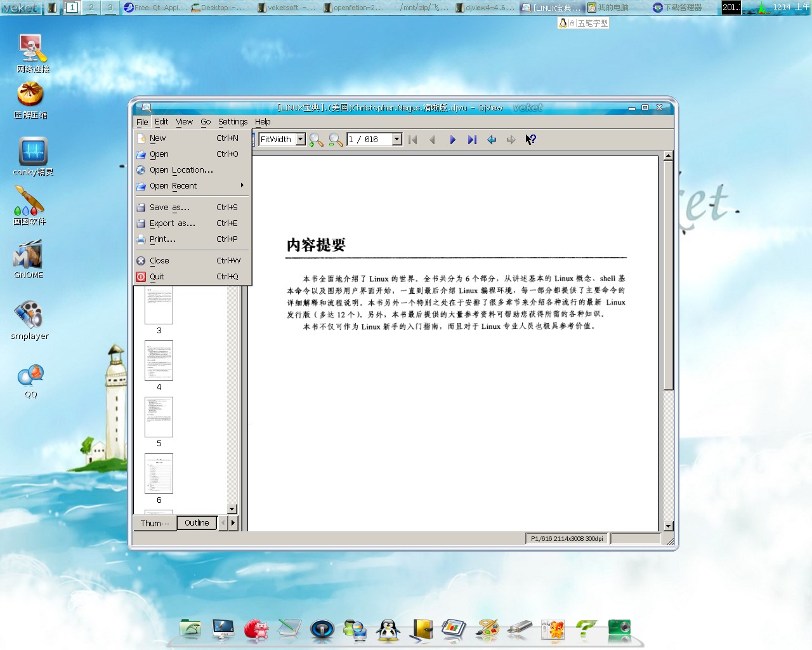This screenshot has height=650, width=812.
Task: Launch smplayer from desktop
Action: click(x=29, y=321)
